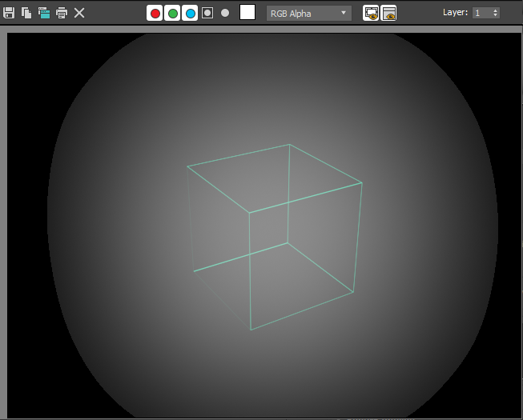Toggle the UI overlay display
This screenshot has height=420, width=523.
[x=371, y=14]
